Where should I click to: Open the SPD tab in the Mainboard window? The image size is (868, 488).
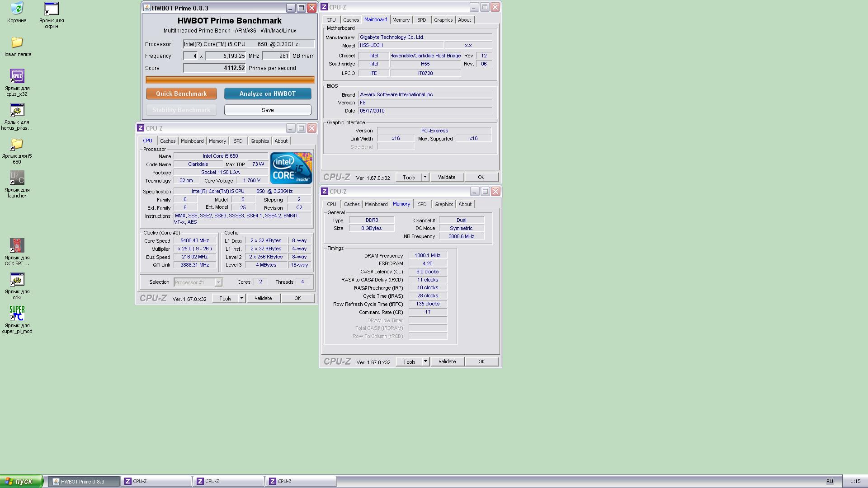point(422,20)
